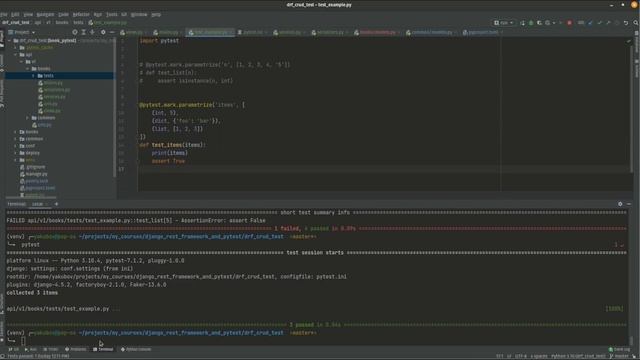Open the run configuration dropdown
Viewport: 640px width, 360px height.
pyautogui.click(x=503, y=23)
